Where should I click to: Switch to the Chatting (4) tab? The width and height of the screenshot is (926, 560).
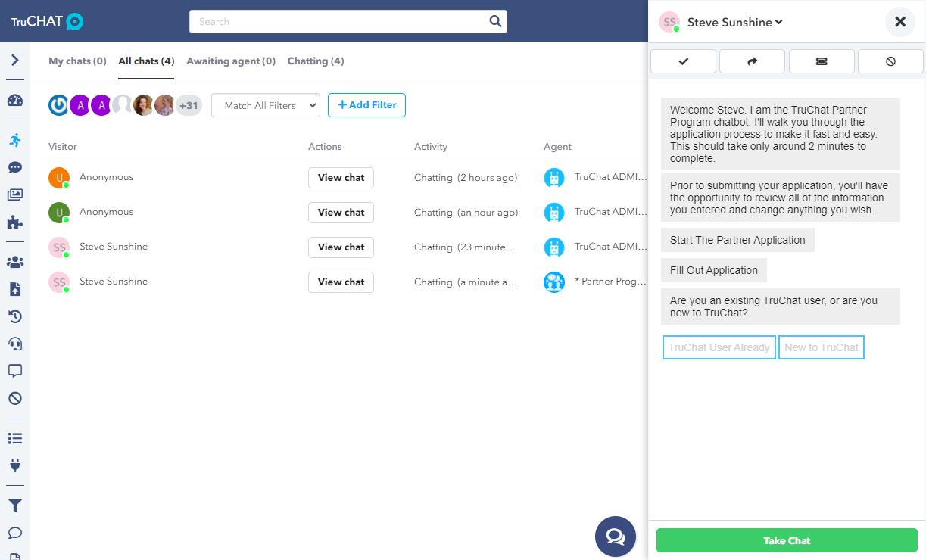tap(316, 61)
